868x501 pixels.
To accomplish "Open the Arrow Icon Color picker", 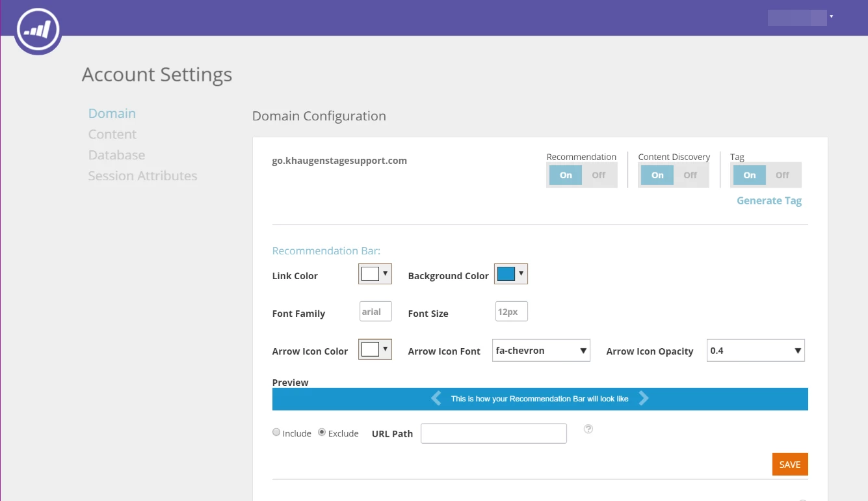I will (x=375, y=349).
